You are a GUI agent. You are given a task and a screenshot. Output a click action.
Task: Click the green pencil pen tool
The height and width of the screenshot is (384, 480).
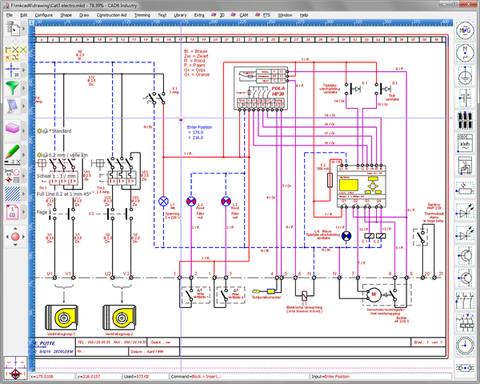click(x=12, y=152)
